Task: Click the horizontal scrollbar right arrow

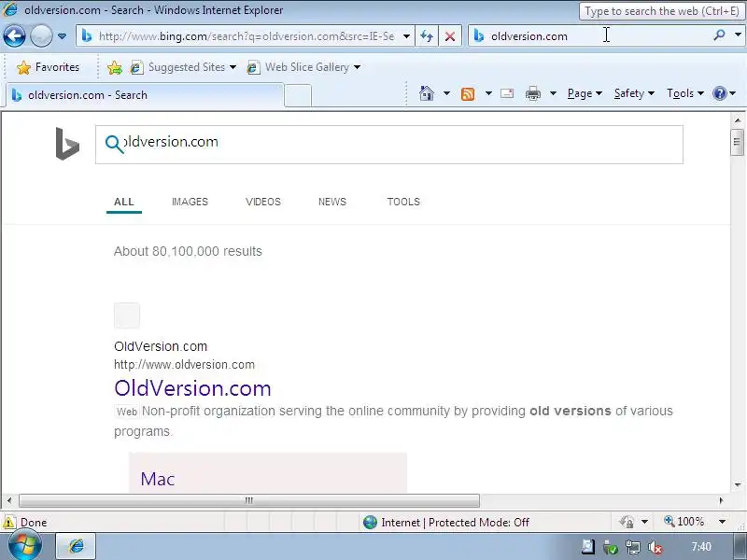Action: (x=721, y=500)
